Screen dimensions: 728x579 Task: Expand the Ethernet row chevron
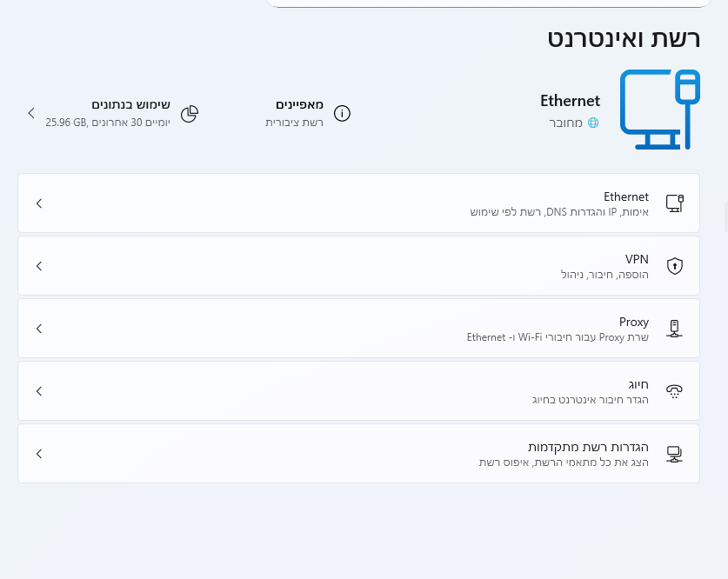tap(39, 203)
